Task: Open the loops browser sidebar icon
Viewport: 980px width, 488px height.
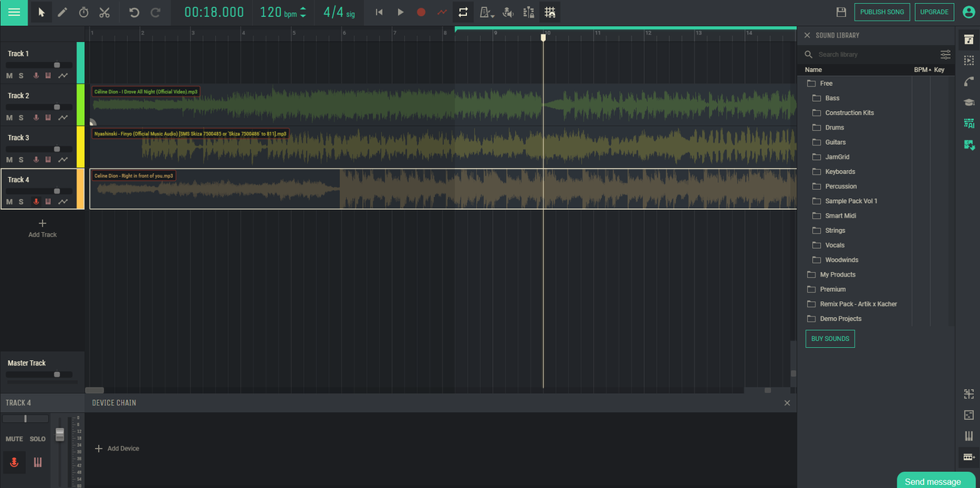Action: [x=969, y=61]
